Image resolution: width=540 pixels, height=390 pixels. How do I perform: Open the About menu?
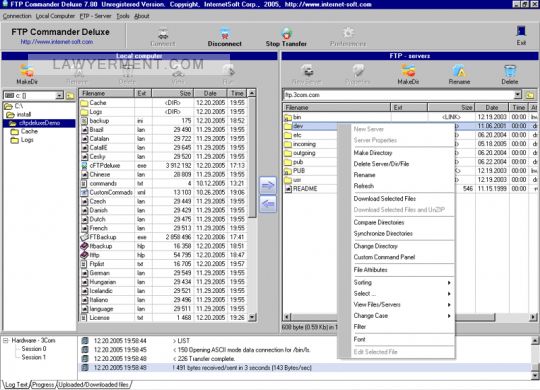point(142,16)
